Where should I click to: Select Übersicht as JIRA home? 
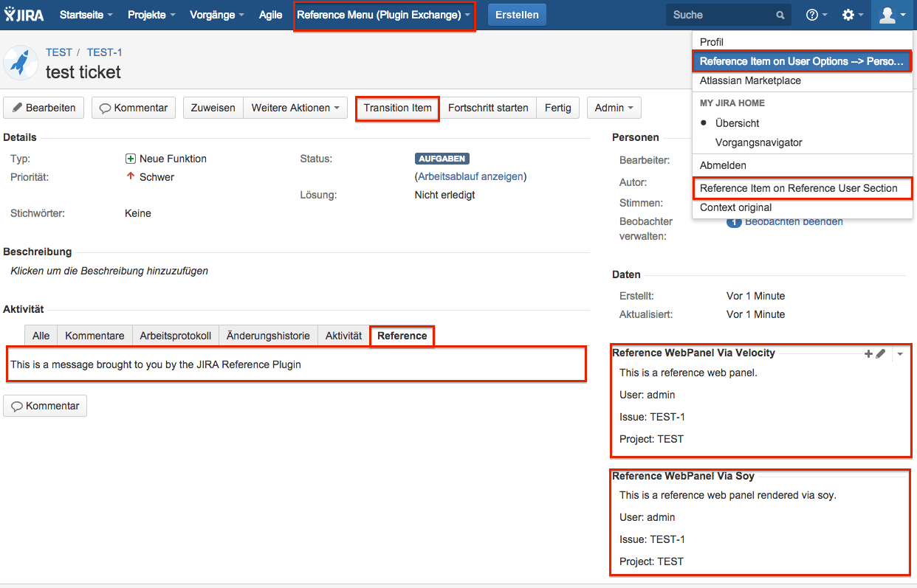tap(803, 123)
